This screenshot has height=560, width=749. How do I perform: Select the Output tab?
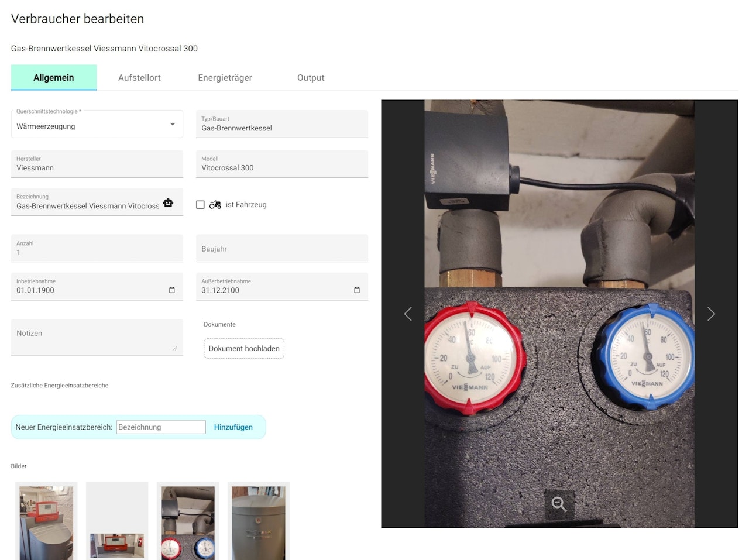(311, 78)
